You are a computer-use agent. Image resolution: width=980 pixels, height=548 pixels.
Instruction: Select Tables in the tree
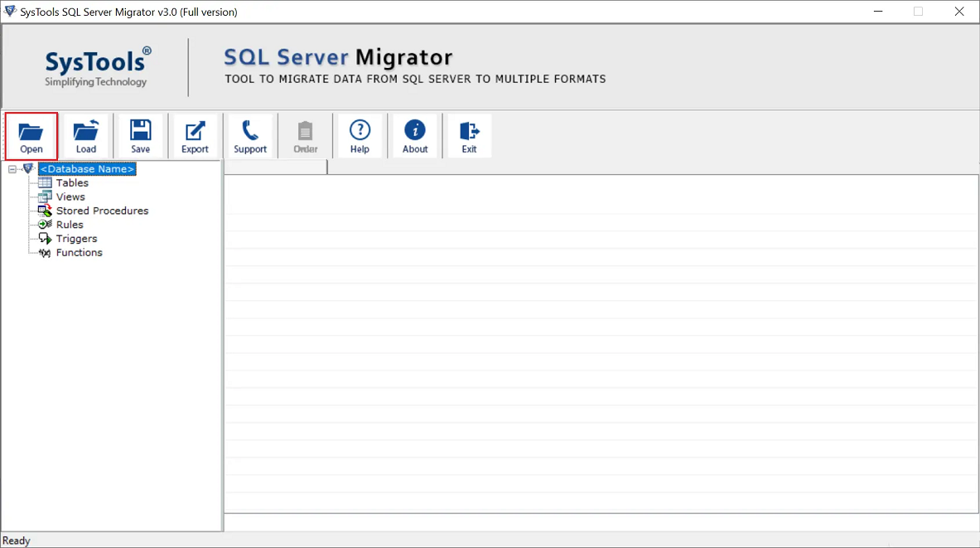click(x=72, y=182)
